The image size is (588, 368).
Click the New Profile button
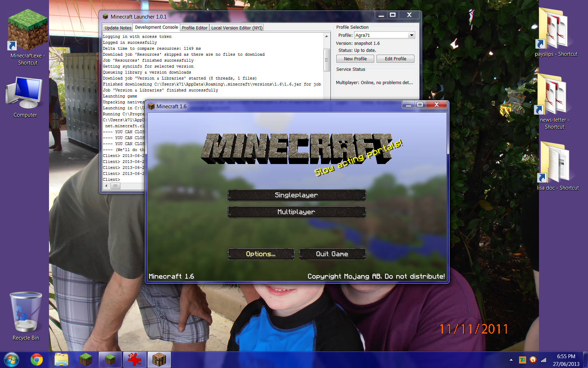click(x=355, y=59)
